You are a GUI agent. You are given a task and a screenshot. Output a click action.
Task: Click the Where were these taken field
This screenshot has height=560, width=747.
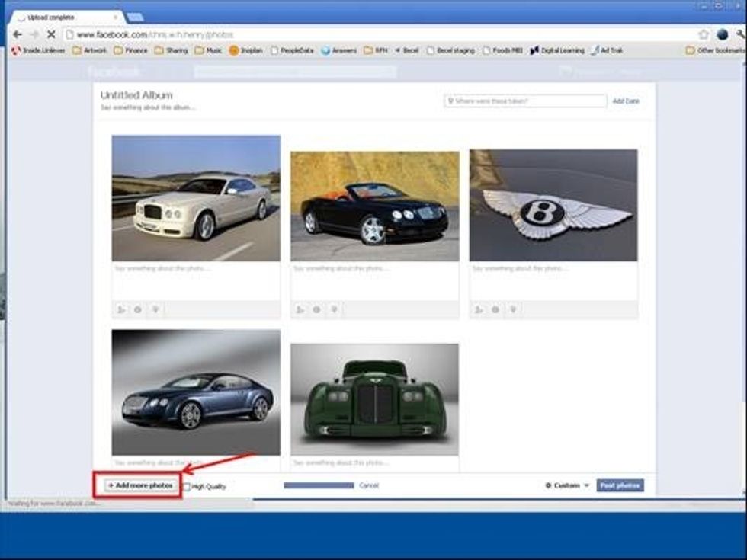coord(525,101)
